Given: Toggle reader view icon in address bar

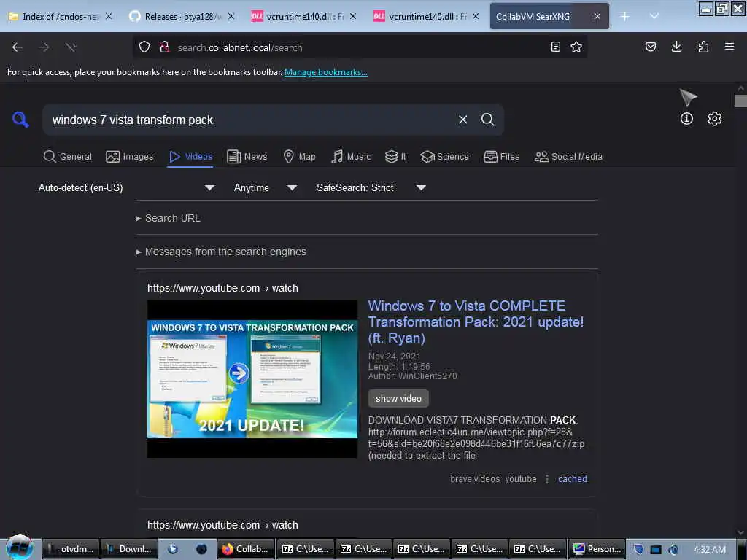Looking at the screenshot, I should point(555,47).
